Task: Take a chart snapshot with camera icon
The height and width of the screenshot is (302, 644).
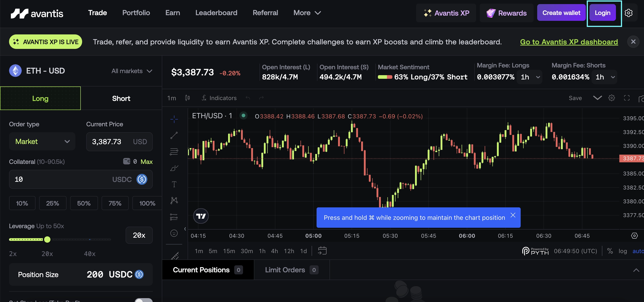Action: tap(641, 99)
